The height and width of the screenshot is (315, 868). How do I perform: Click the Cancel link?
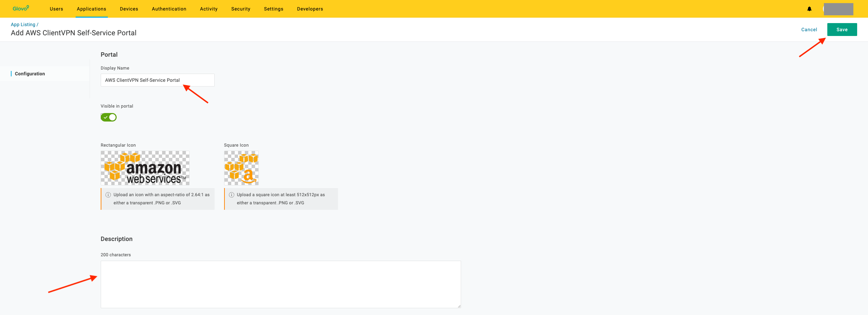(x=809, y=30)
